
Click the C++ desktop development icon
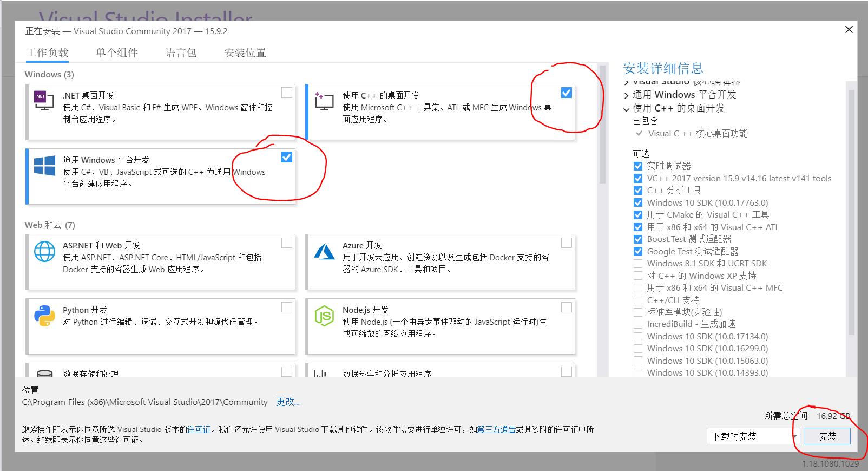click(324, 101)
